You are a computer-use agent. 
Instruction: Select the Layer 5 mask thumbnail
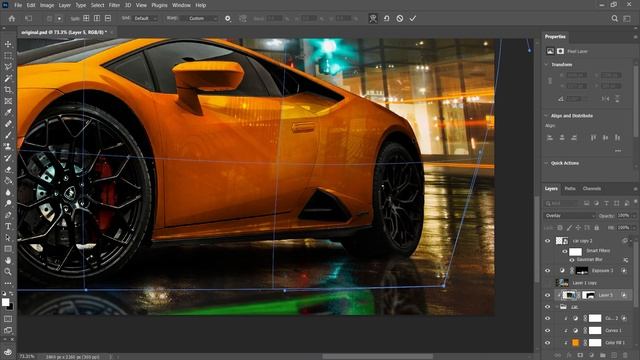(588, 295)
